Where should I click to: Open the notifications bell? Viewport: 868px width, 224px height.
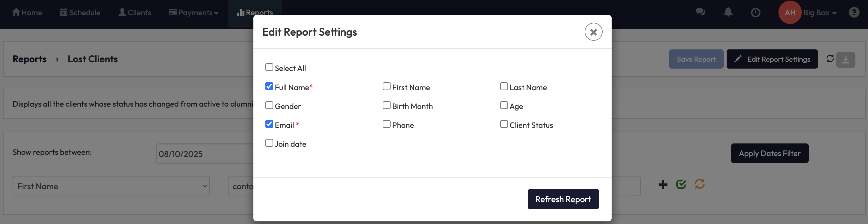coord(728,12)
